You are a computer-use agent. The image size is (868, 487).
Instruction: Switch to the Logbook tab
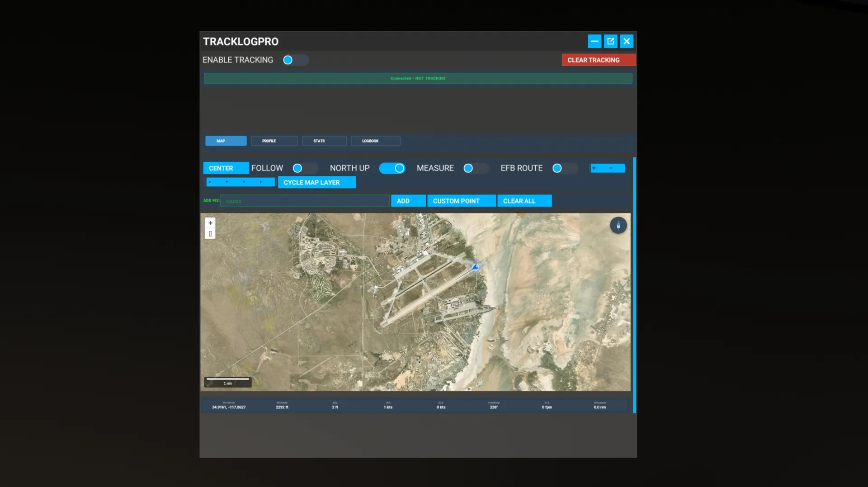coord(375,141)
